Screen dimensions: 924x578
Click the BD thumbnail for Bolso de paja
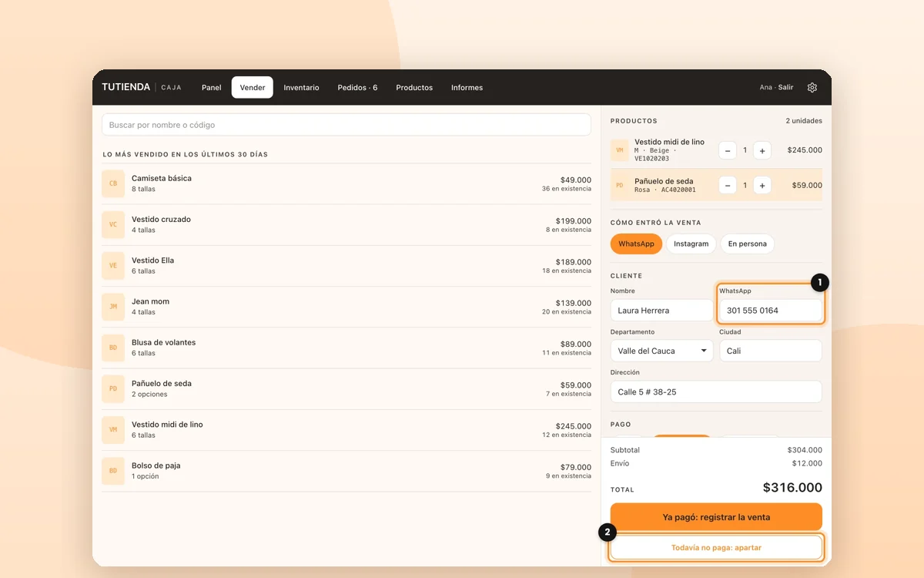click(113, 471)
